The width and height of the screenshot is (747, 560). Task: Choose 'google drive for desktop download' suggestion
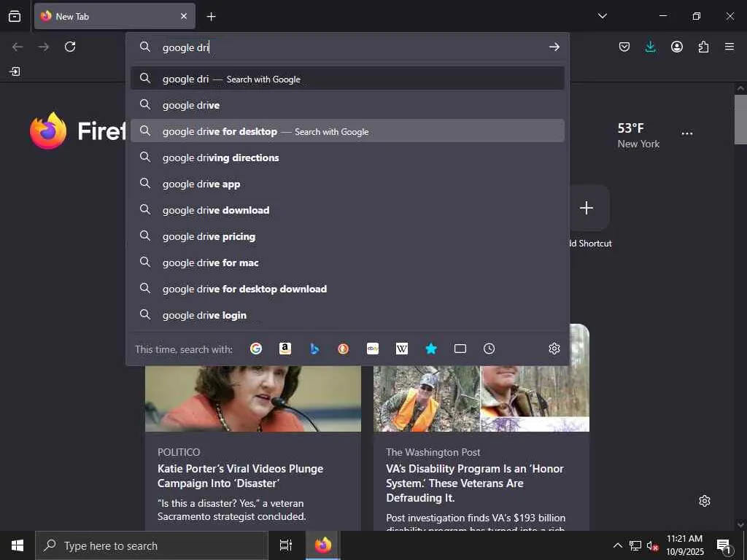click(x=347, y=288)
